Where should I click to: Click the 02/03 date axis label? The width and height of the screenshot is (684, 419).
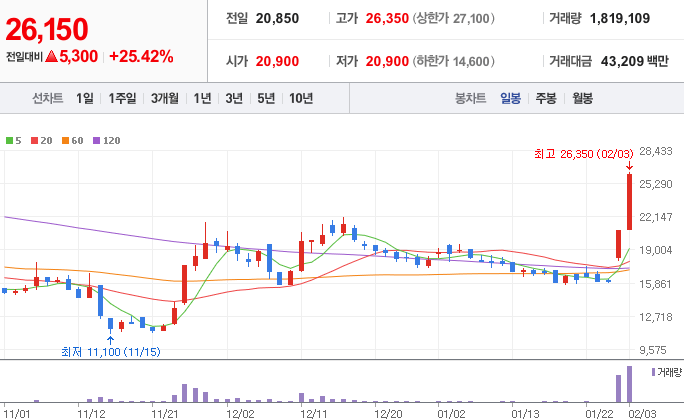[x=643, y=413]
